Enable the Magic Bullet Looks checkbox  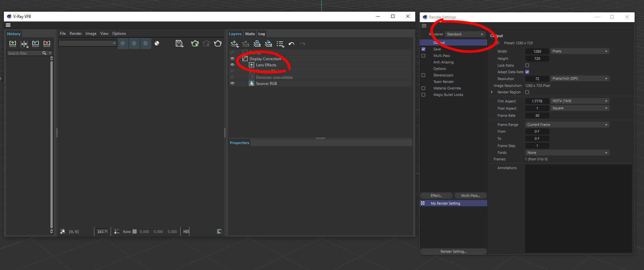[x=423, y=95]
